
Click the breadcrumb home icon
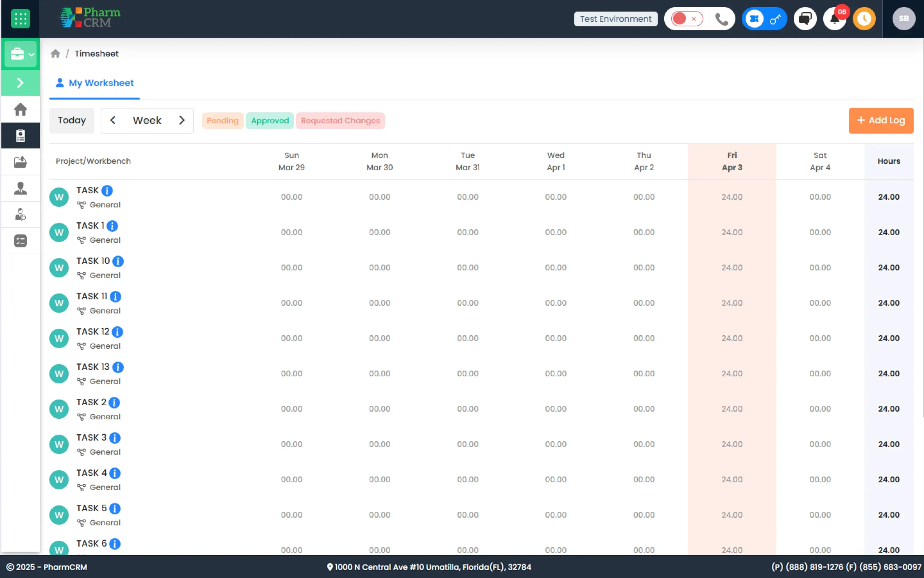point(55,53)
